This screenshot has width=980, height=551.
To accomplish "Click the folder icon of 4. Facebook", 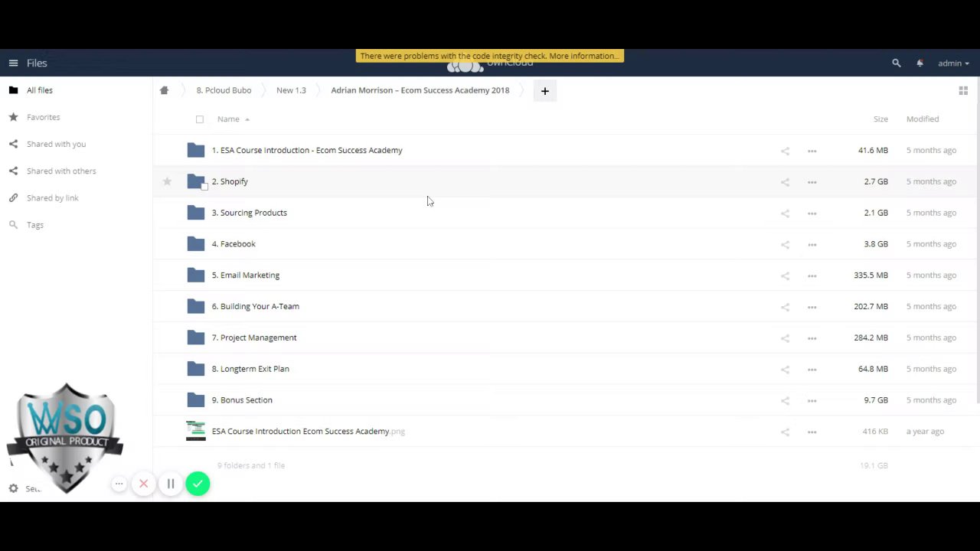I will click(x=196, y=244).
